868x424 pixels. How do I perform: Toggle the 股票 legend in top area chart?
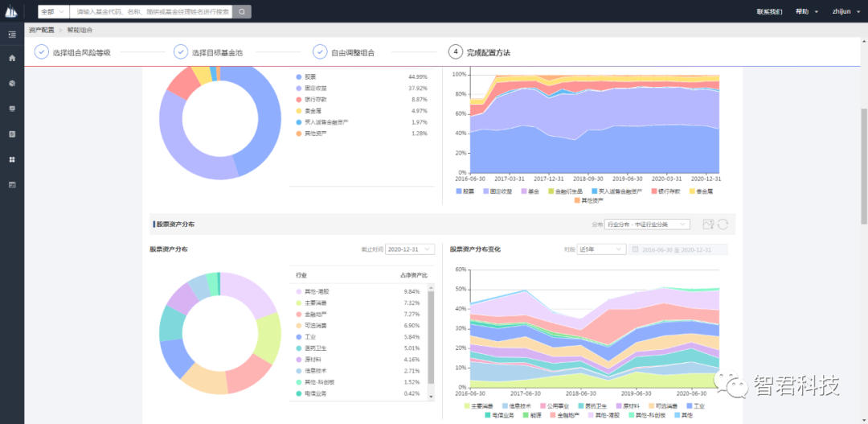(x=466, y=191)
